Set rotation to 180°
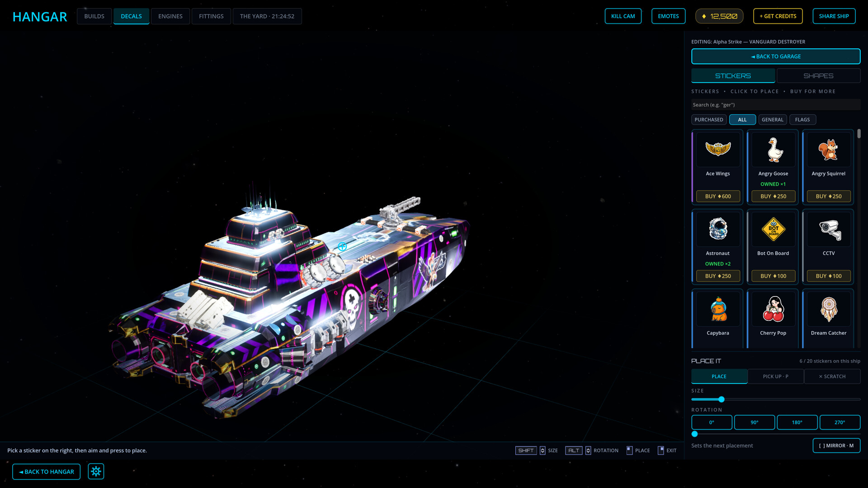Viewport: 868px width, 488px height. tap(797, 422)
